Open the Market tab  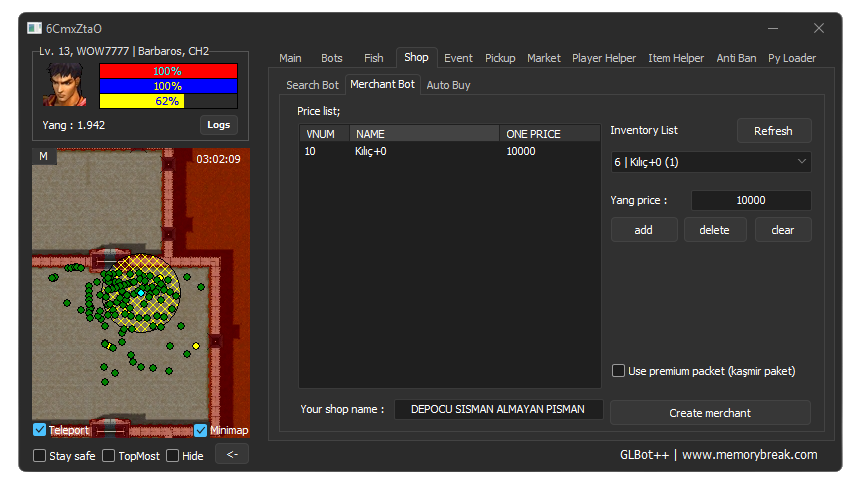pyautogui.click(x=544, y=58)
